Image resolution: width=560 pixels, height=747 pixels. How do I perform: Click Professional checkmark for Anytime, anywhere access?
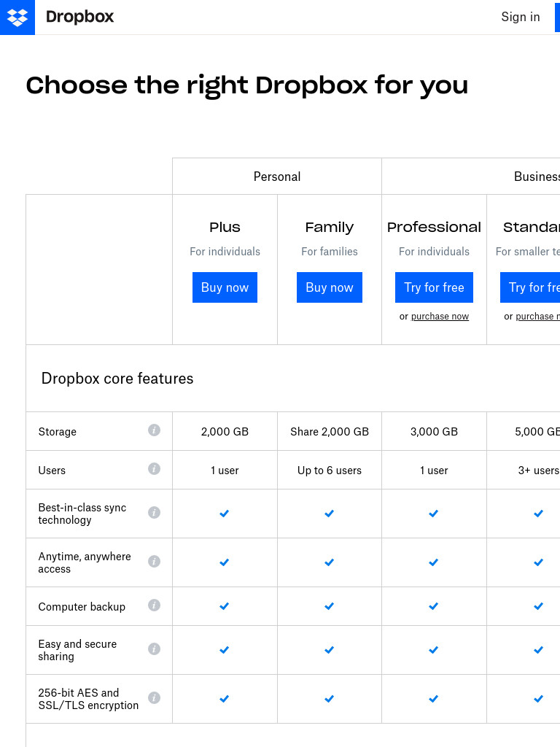point(433,562)
